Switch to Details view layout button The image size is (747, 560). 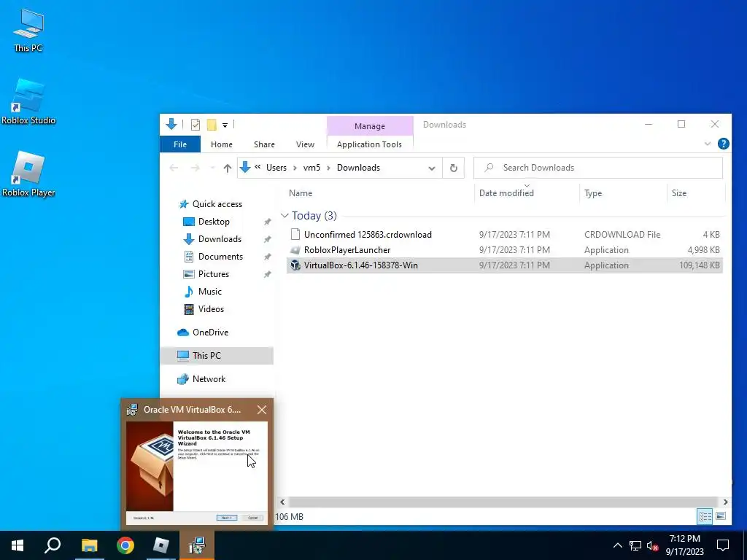click(x=705, y=516)
